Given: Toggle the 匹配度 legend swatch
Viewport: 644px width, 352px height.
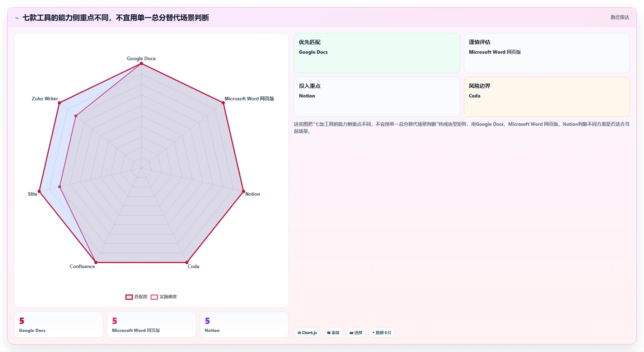Looking at the screenshot, I should click(129, 297).
